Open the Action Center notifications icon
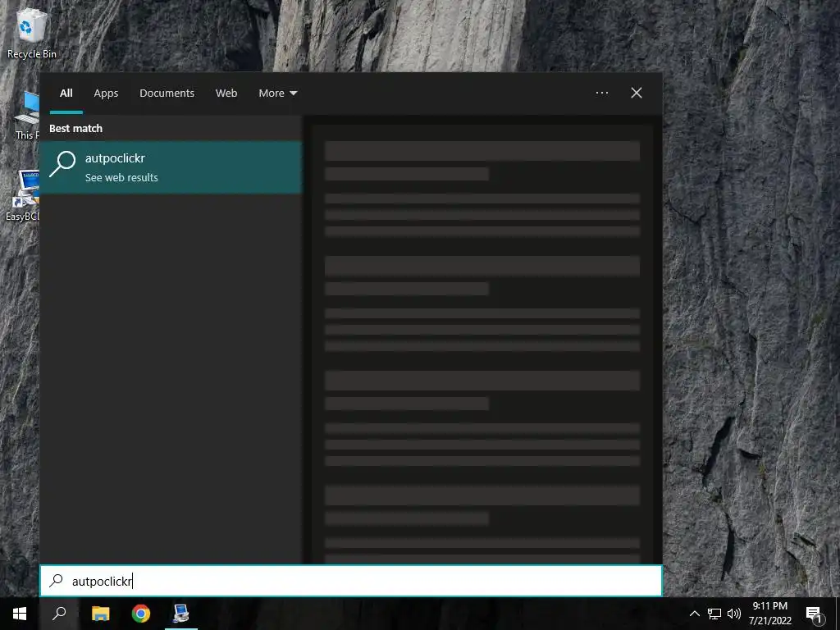Viewport: 840px width, 630px height. [815, 614]
